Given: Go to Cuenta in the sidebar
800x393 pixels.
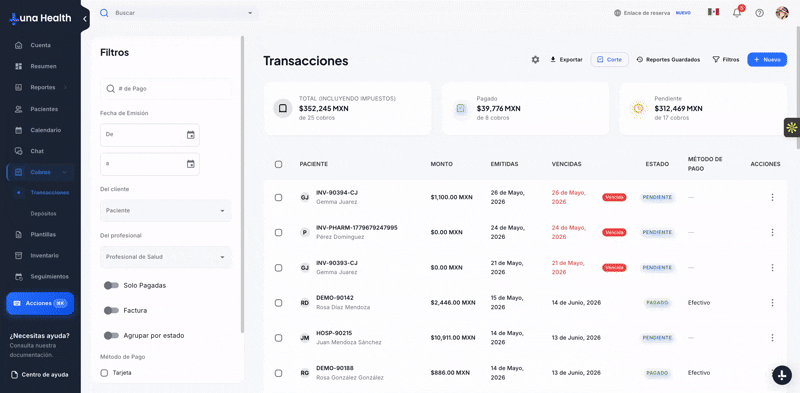Looking at the screenshot, I should point(40,45).
